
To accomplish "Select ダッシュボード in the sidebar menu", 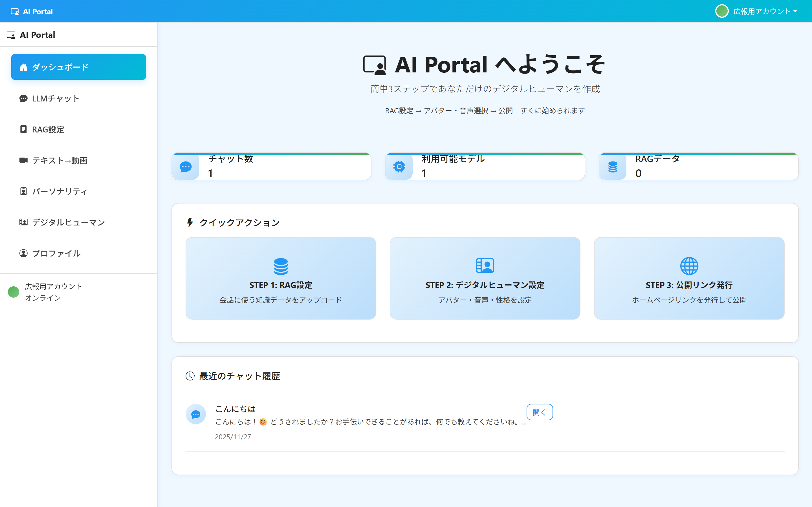I will tap(78, 67).
